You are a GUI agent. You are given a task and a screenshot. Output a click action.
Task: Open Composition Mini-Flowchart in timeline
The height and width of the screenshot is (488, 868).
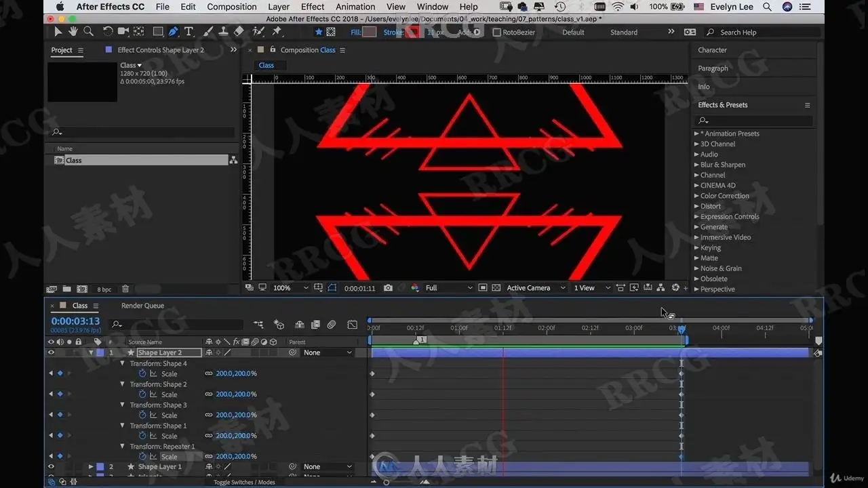pyautogui.click(x=258, y=325)
